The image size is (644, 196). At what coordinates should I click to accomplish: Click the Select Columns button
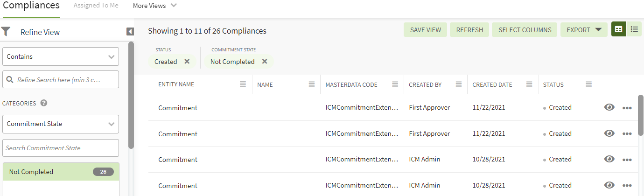[x=525, y=30]
